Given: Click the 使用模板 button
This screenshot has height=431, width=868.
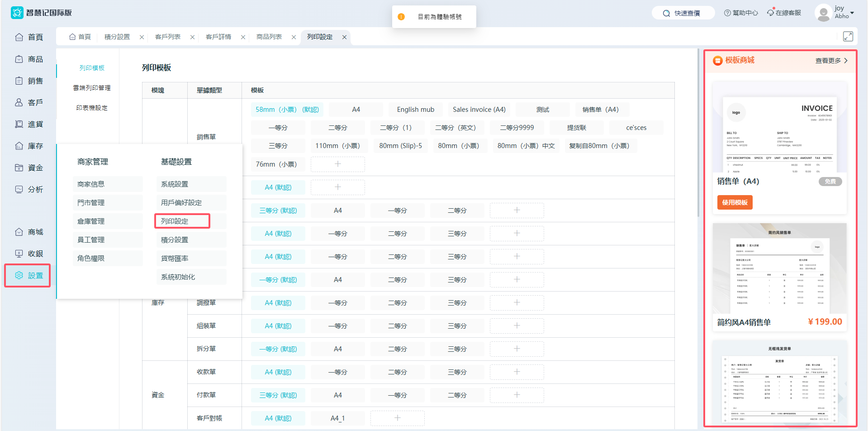Looking at the screenshot, I should click(735, 202).
